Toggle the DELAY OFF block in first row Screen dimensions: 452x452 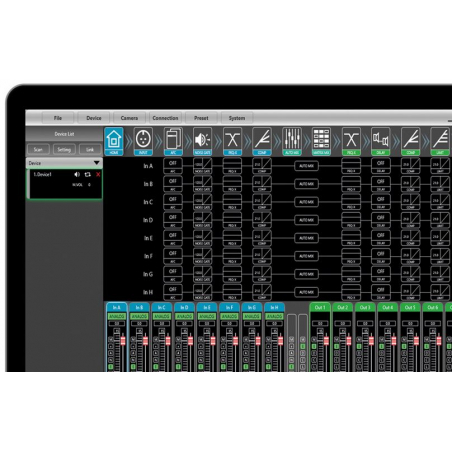point(381,166)
